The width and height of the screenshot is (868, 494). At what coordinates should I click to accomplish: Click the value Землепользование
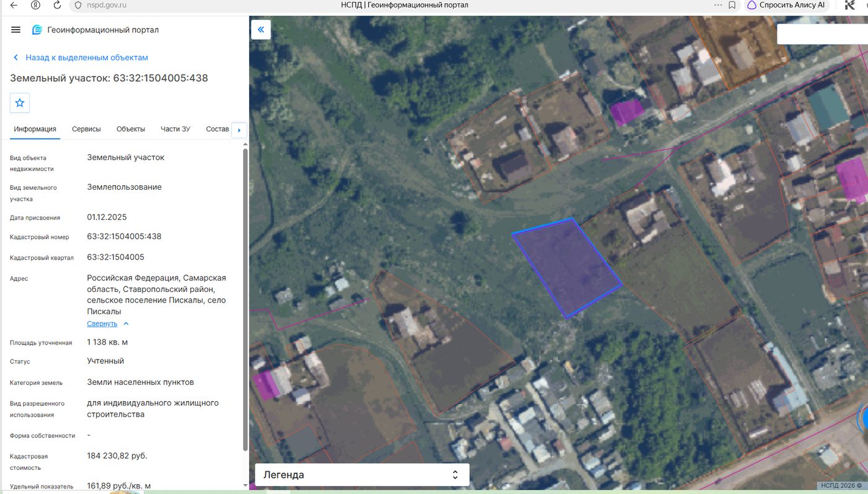coord(124,187)
